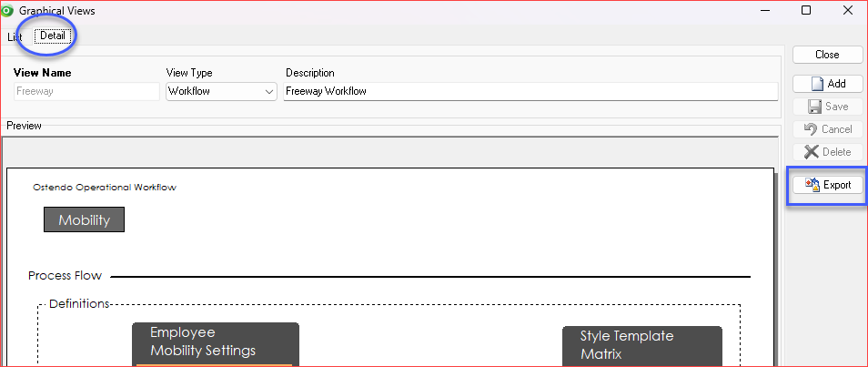Screen dimensions: 868x367
Task: Click the Workflow combo box text
Action: click(x=214, y=92)
